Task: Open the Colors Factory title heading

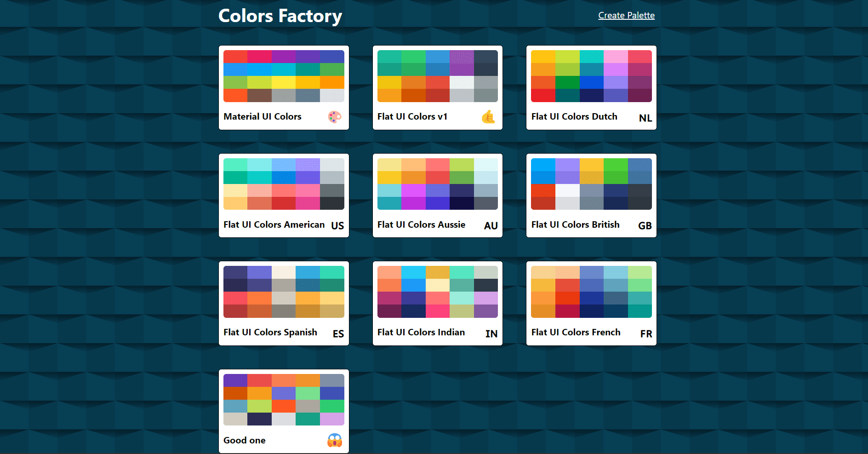Action: 280,16
